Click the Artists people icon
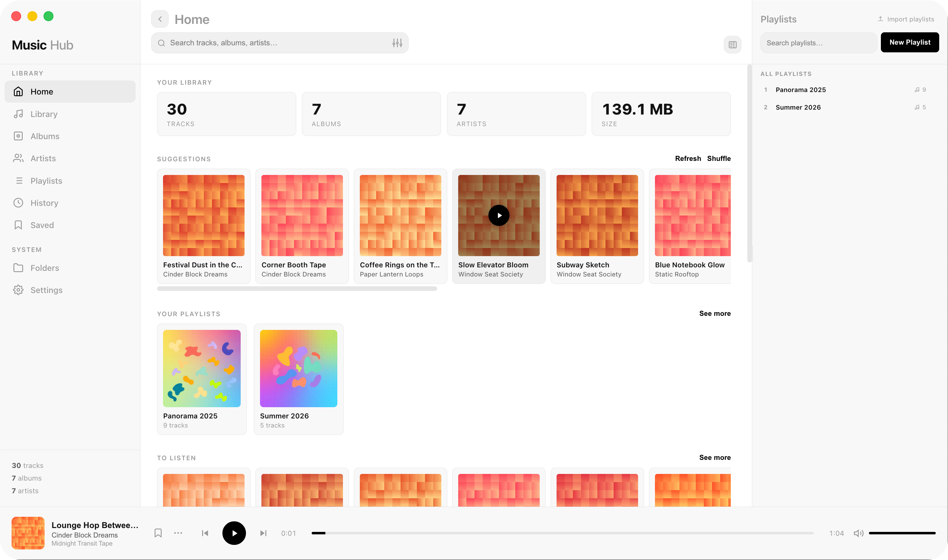Viewport: 948px width, 560px height. click(x=18, y=158)
